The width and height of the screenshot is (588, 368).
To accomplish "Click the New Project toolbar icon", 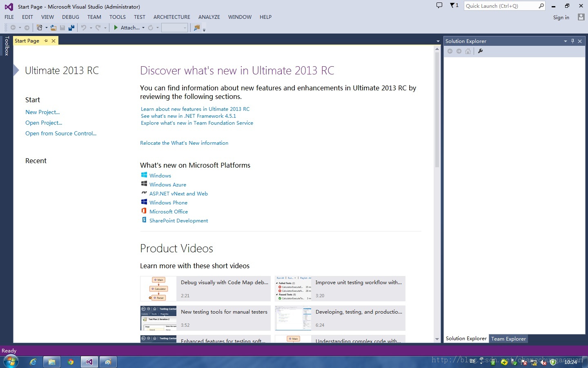I will pos(40,28).
